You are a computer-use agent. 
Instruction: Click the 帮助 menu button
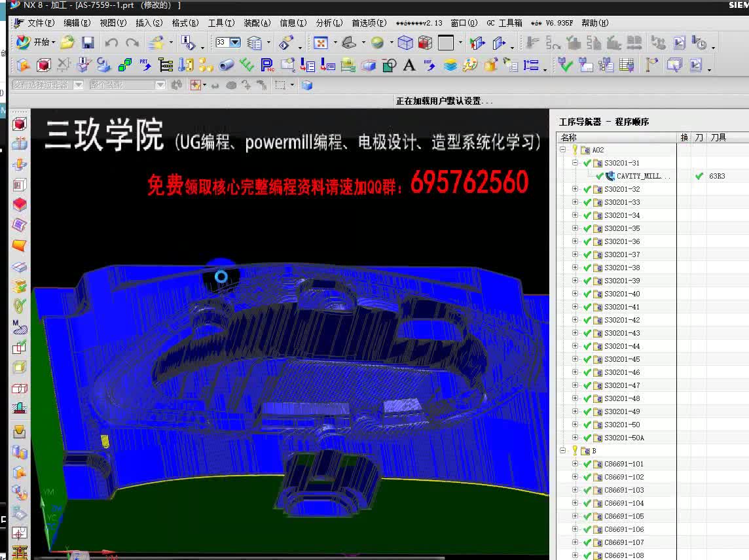[596, 22]
